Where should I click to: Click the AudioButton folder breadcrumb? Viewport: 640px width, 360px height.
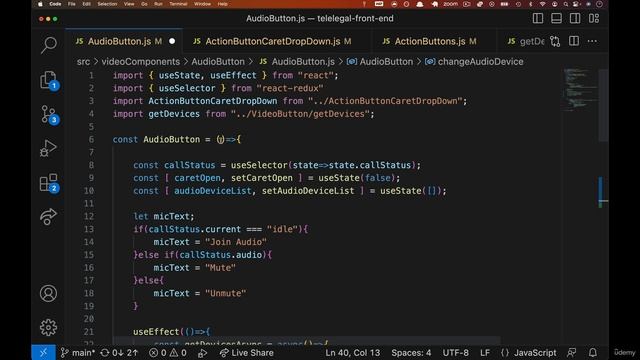coord(218,62)
